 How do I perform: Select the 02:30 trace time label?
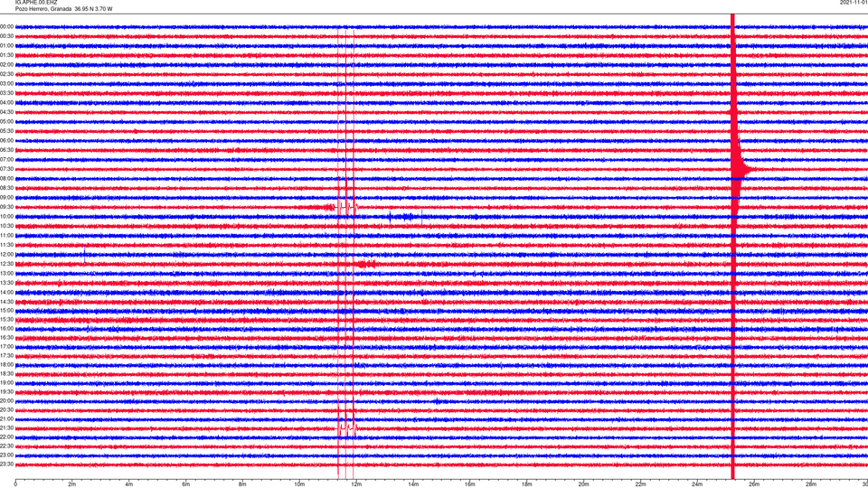coord(7,74)
